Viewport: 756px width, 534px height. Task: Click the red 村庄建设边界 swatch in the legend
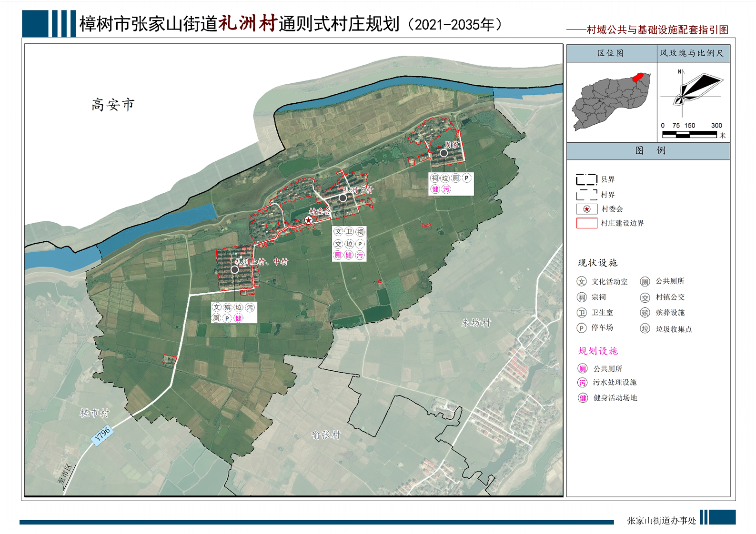pyautogui.click(x=586, y=223)
